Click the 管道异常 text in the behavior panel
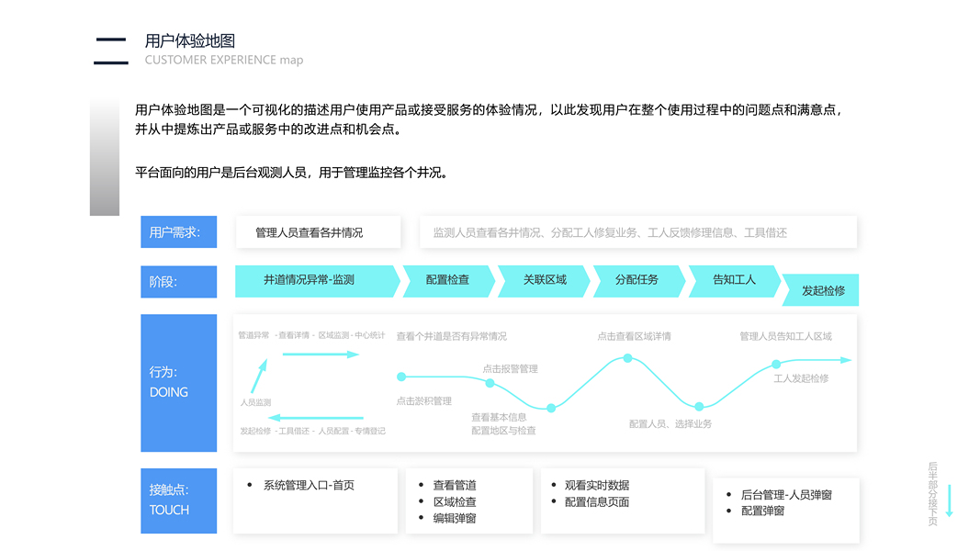This screenshot has height=551, width=980. (253, 335)
